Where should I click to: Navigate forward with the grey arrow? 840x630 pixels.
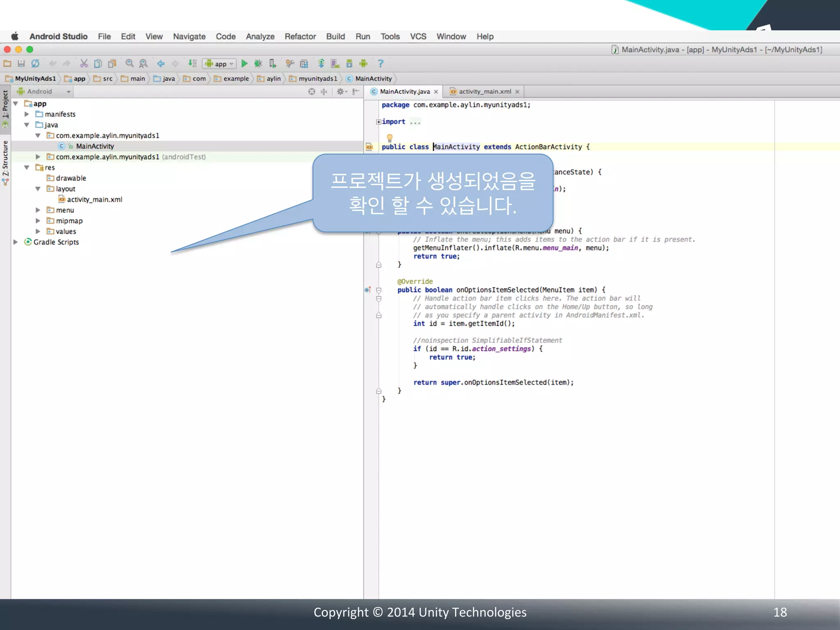[x=175, y=64]
